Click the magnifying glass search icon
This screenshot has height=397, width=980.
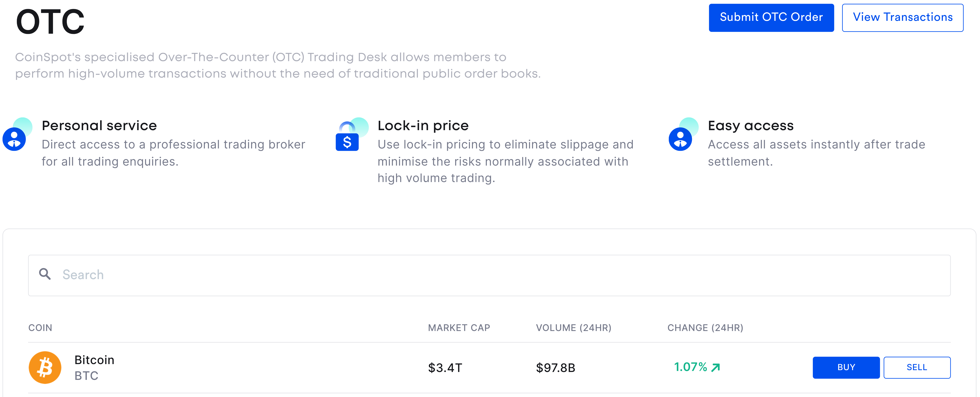(x=45, y=274)
